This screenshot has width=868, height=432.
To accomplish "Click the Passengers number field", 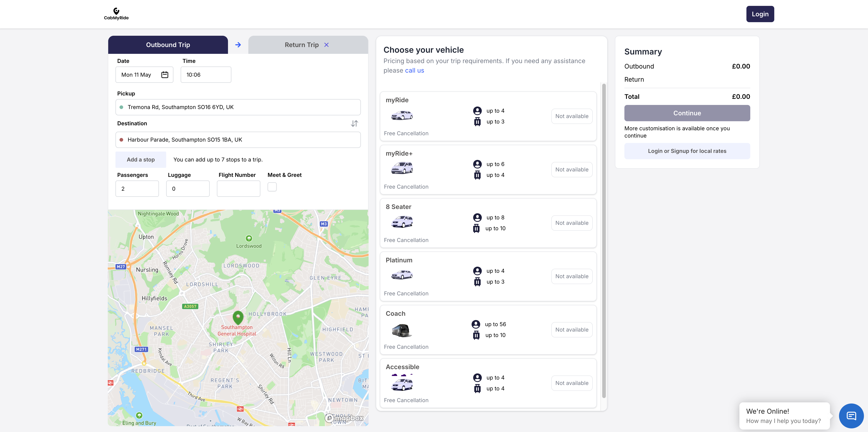I will 137,189.
